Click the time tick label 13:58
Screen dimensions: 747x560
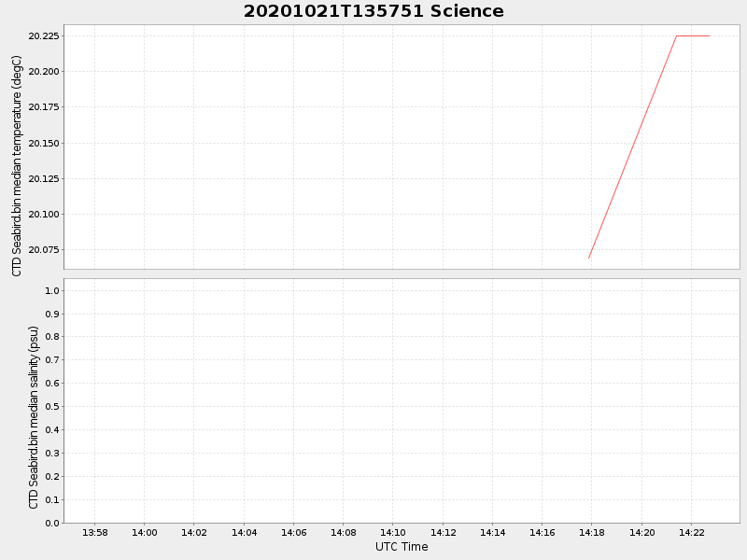coord(95,533)
